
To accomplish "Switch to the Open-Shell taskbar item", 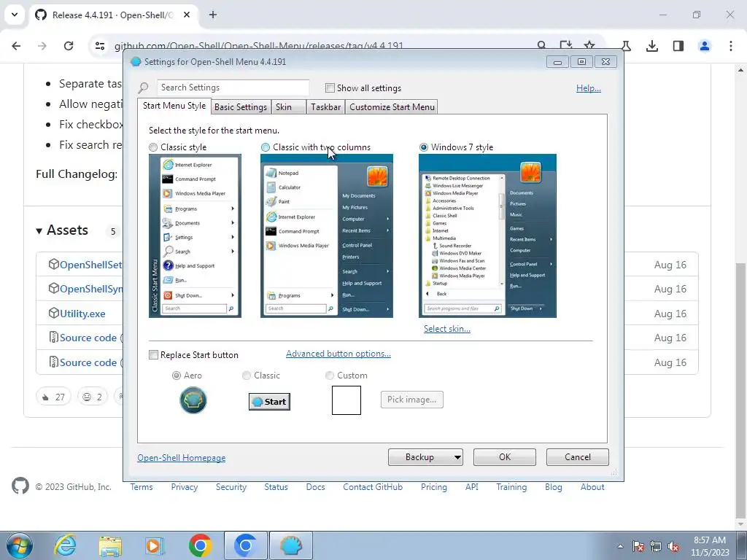I will tap(291, 545).
